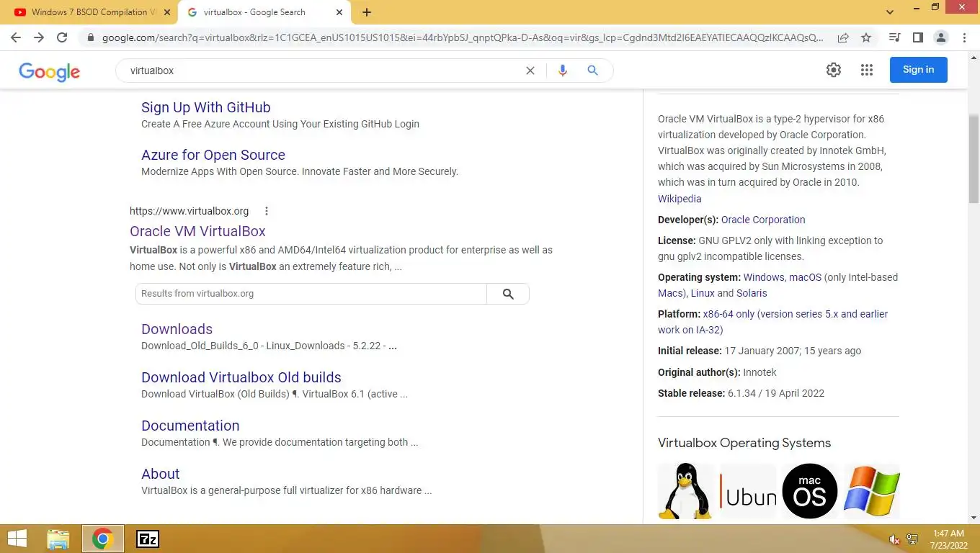Follow the Oracle Corporation developer link

click(763, 220)
